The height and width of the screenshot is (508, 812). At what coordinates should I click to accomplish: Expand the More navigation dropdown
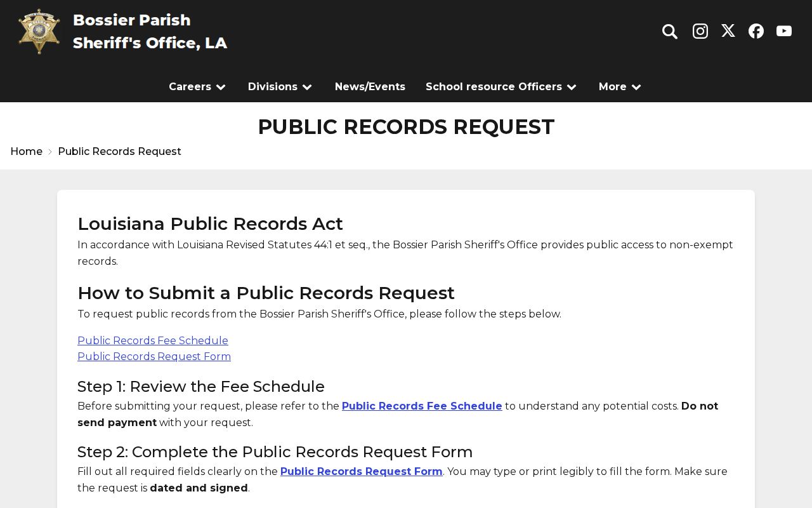[x=620, y=87]
